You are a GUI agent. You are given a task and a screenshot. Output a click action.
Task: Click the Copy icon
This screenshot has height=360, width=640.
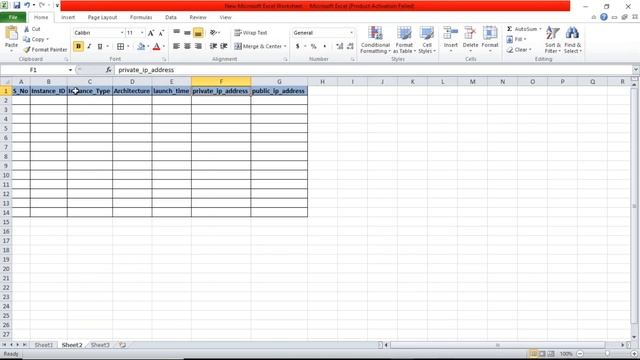(27, 39)
